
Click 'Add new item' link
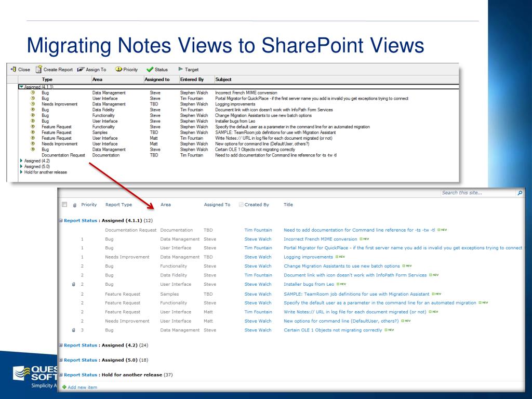[83, 387]
